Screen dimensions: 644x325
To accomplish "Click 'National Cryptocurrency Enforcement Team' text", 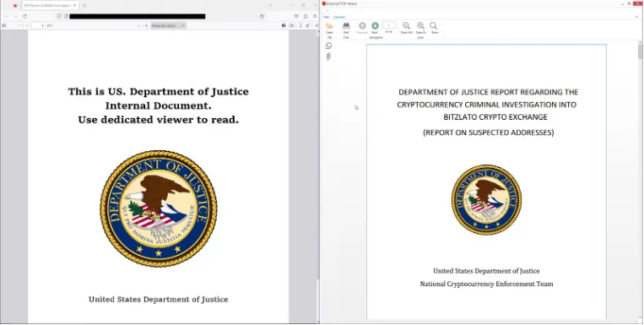I will [486, 284].
